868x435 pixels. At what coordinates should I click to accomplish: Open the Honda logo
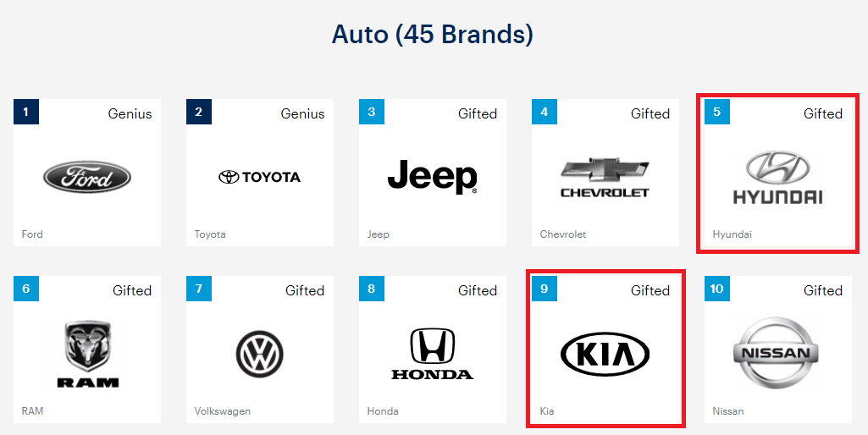click(433, 354)
